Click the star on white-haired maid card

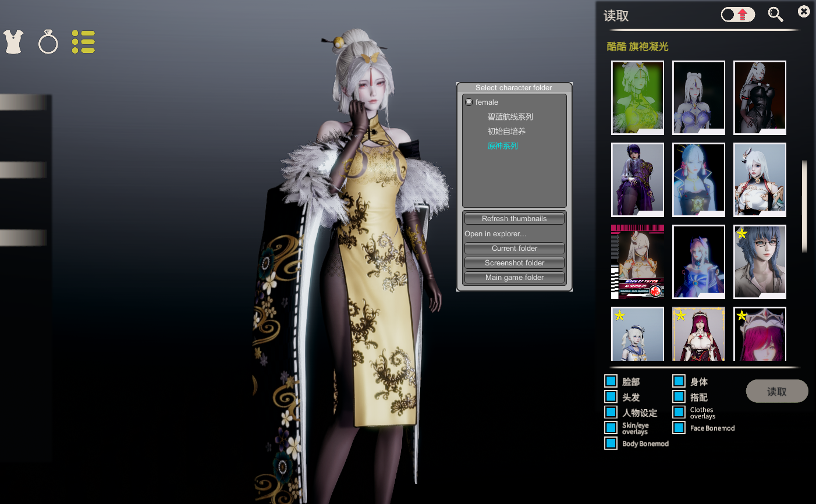pyautogui.click(x=619, y=315)
